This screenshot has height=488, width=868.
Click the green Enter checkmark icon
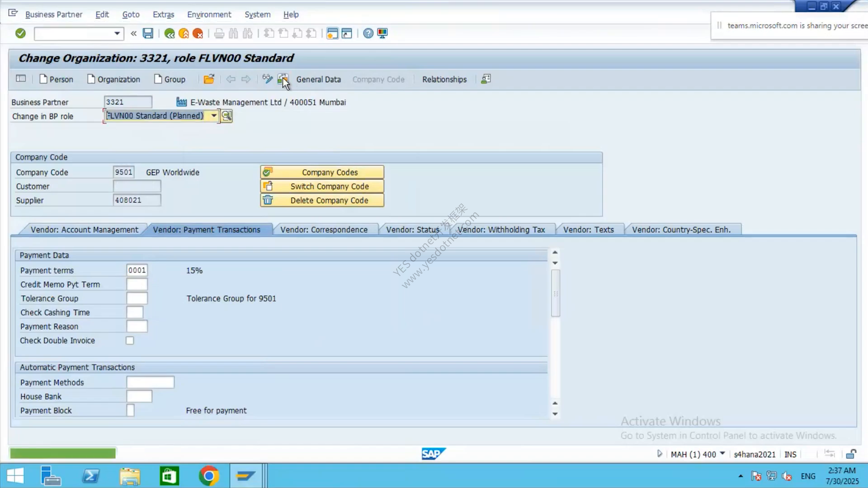[20, 33]
